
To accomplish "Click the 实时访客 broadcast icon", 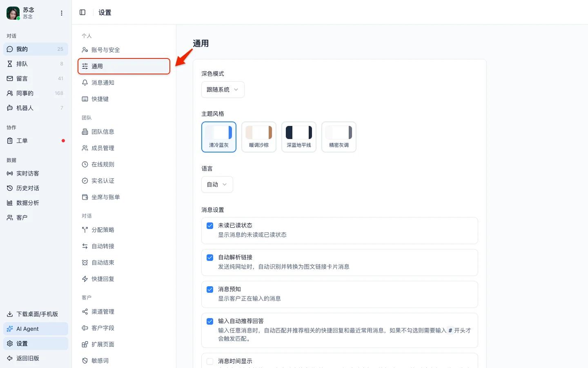I will click(10, 173).
